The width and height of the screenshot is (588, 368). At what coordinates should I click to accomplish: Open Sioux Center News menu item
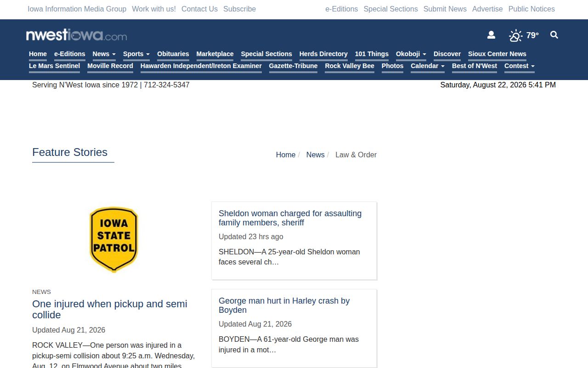pyautogui.click(x=497, y=54)
